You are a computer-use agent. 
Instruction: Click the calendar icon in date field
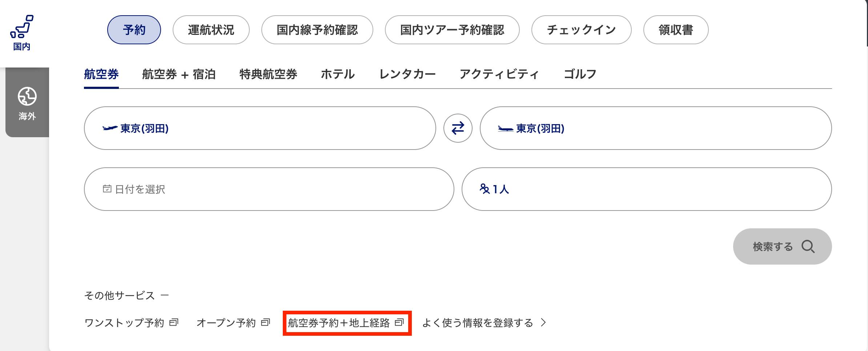[x=107, y=189]
